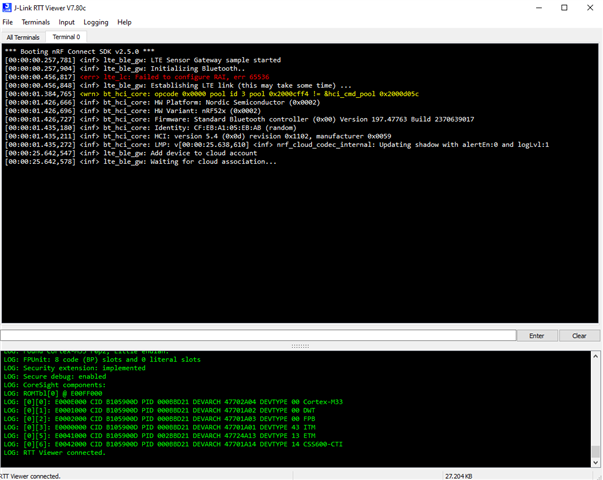Click the 'Add device to cloud account' line

coord(131,153)
